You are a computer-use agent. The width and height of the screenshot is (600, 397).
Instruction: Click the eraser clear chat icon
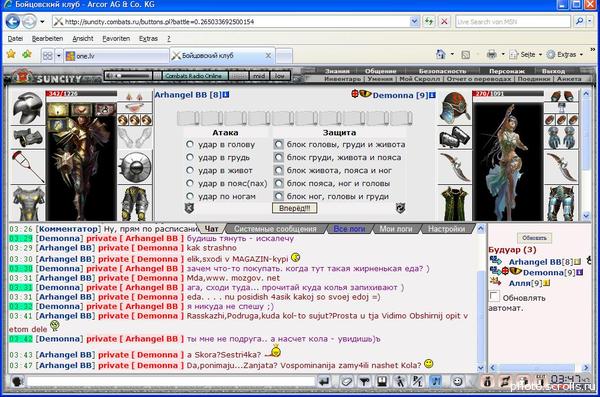click(346, 381)
